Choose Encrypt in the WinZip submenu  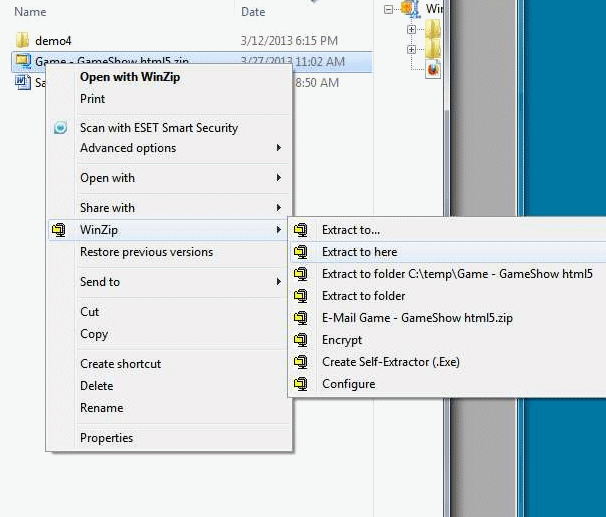342,340
